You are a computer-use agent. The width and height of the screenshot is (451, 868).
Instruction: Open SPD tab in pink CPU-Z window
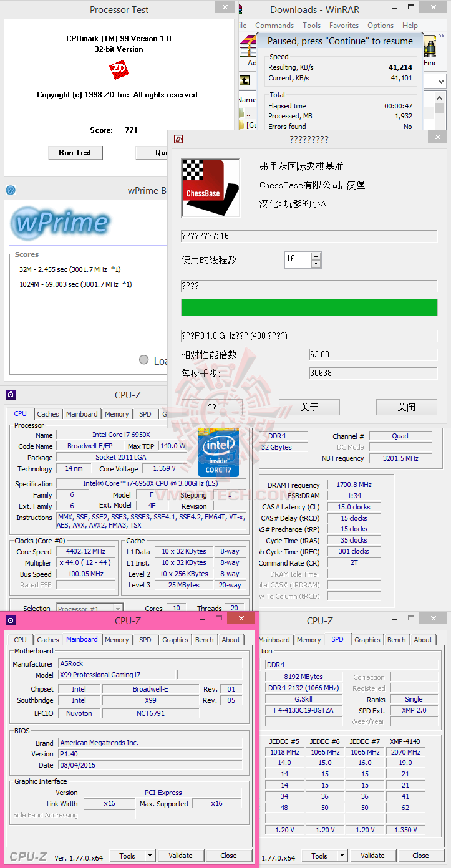pos(145,640)
